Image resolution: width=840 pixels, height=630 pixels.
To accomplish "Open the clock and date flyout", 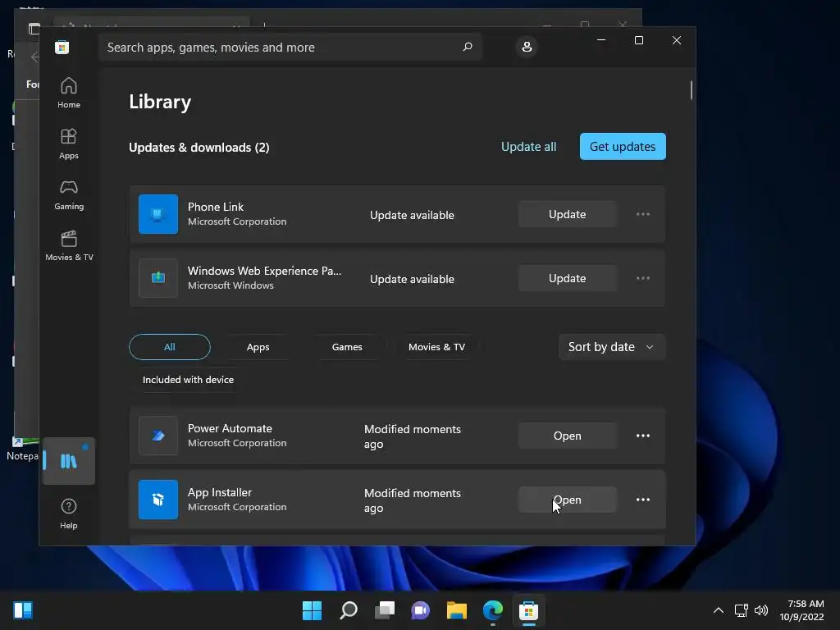I will 801,610.
